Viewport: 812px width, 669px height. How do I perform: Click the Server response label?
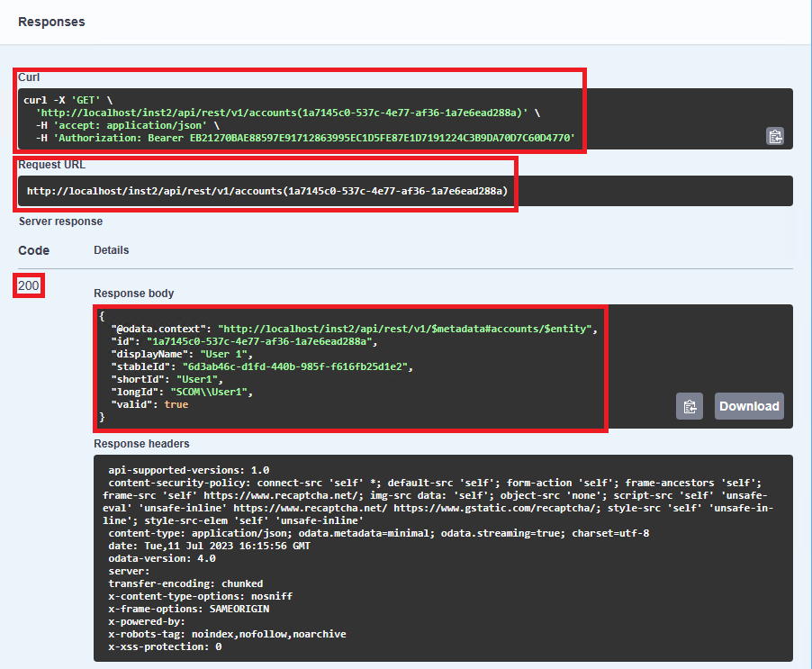coord(60,221)
